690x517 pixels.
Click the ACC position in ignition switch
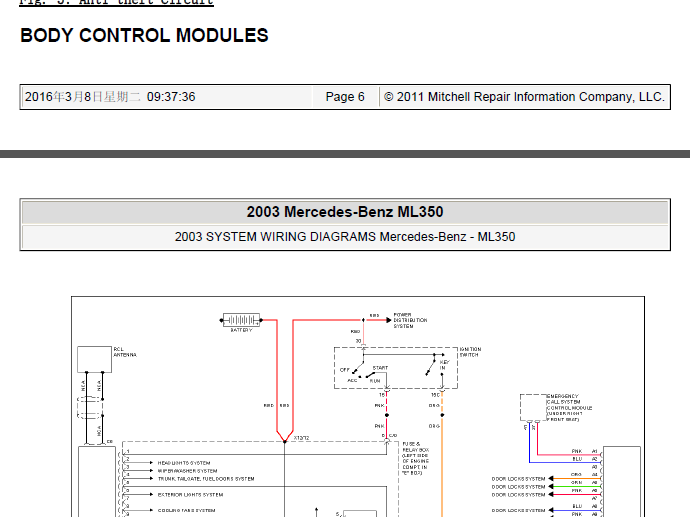[x=352, y=381]
